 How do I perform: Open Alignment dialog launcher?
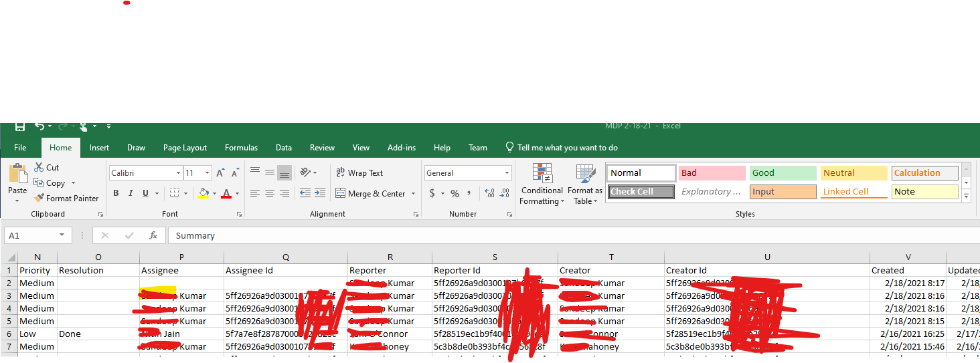pos(416,215)
